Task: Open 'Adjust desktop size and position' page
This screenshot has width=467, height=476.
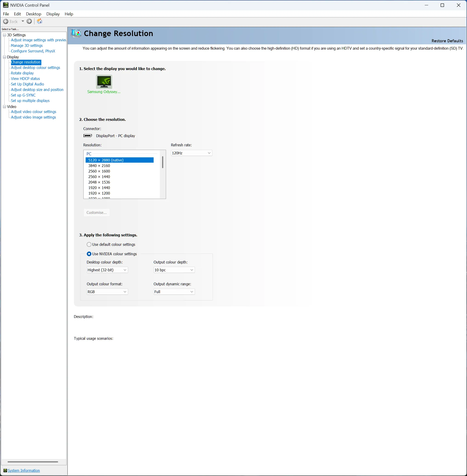Action: 37,90
